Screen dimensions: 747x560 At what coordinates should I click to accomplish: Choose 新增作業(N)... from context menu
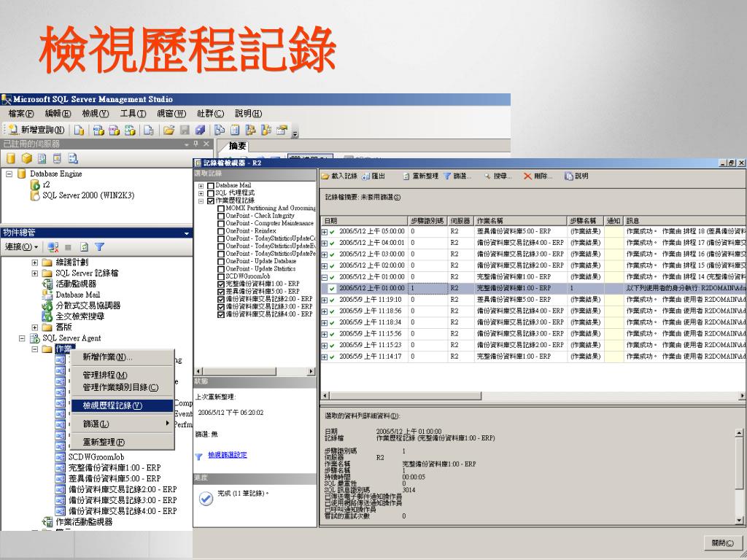tap(122, 357)
